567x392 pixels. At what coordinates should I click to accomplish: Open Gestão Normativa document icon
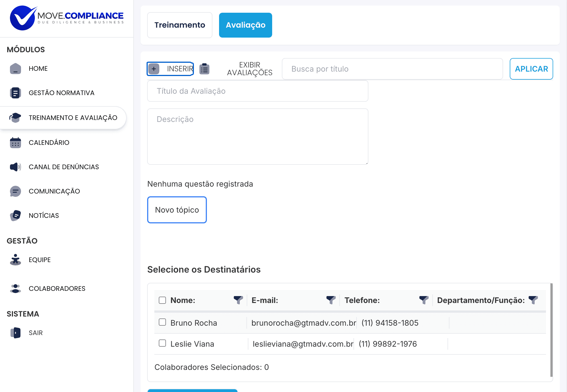click(15, 93)
